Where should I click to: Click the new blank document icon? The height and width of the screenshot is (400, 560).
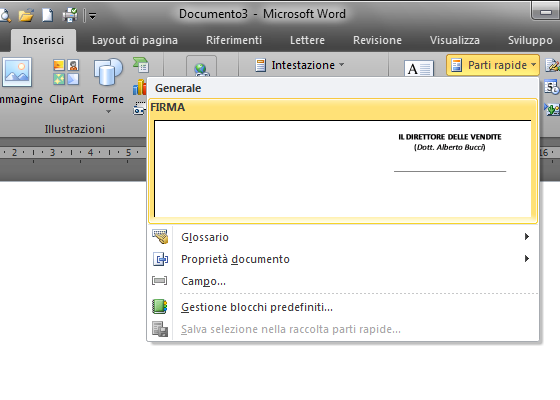click(48, 15)
